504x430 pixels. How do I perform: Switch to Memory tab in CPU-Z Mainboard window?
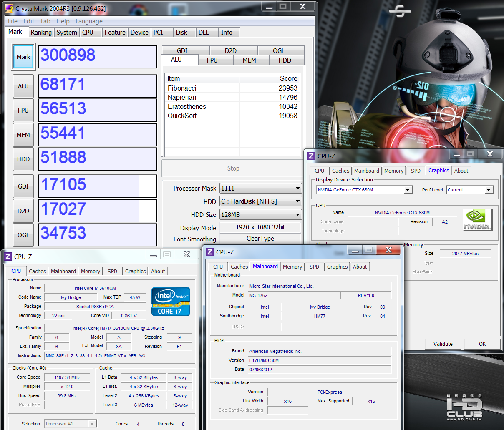[x=292, y=267]
